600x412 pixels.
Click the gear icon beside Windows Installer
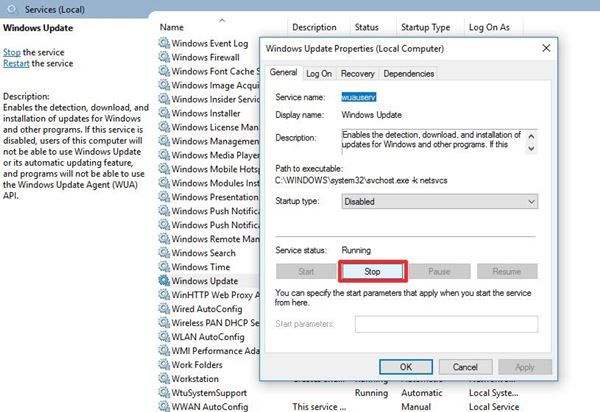pyautogui.click(x=164, y=113)
